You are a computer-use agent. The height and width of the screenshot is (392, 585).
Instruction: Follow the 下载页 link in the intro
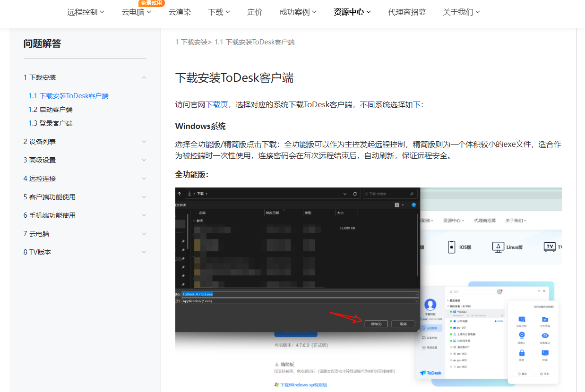click(x=217, y=104)
